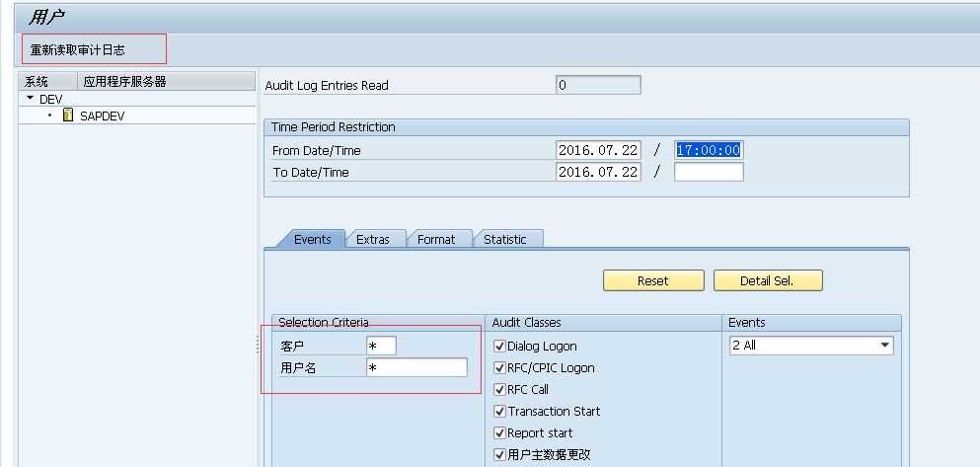Screen dimensions: 980x467
Task: Open the Events '2 All' dropdown
Action: point(811,346)
